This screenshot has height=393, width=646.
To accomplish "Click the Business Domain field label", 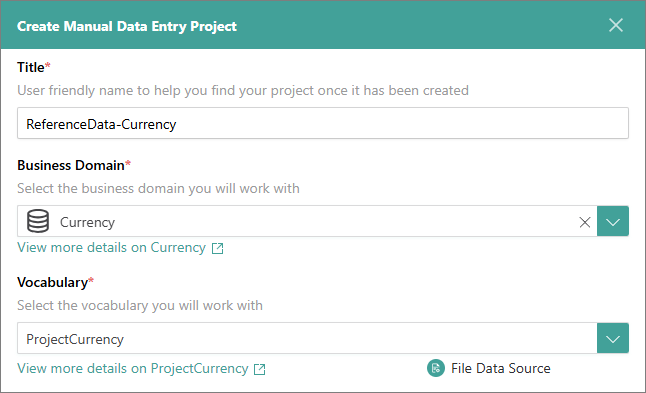I will [71, 165].
